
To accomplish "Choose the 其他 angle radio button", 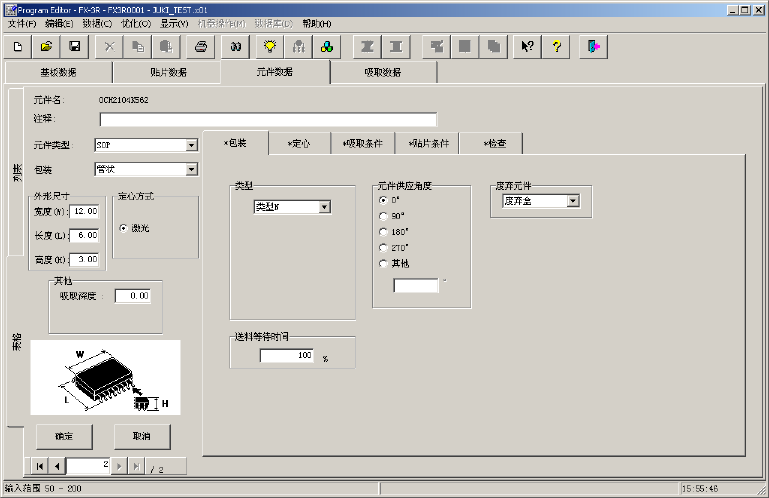I will click(383, 263).
